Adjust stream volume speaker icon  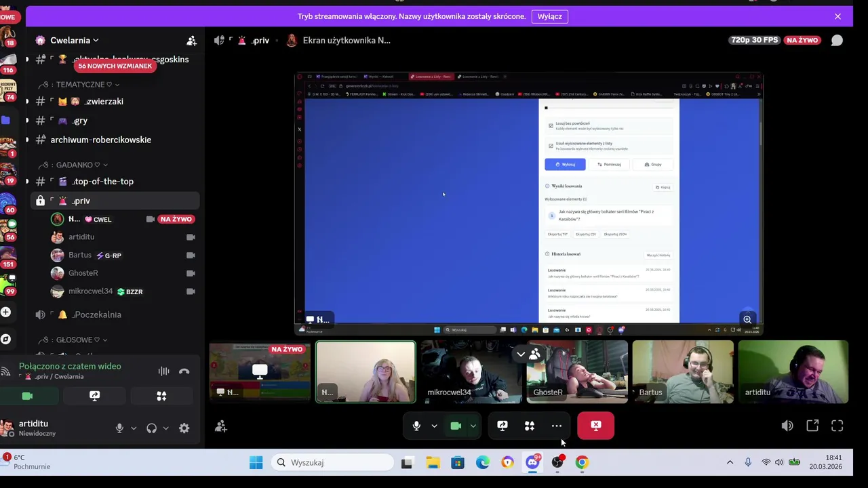coord(787,426)
